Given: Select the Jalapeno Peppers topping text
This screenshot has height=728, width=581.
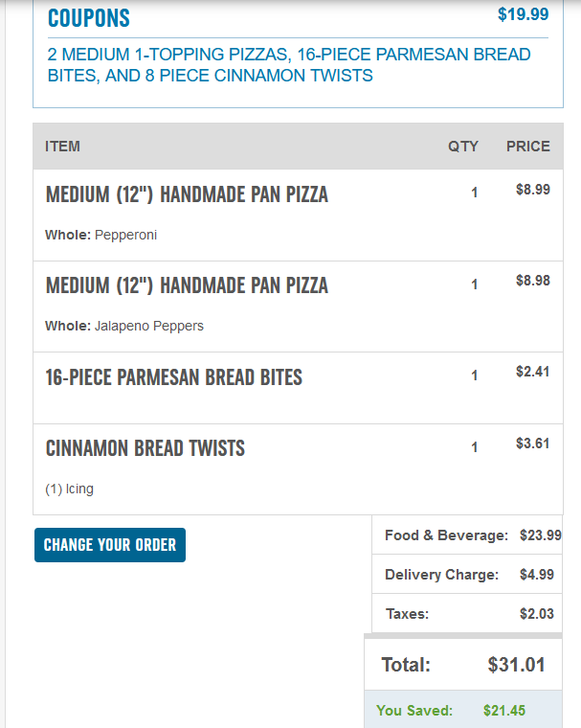Looking at the screenshot, I should click(x=148, y=326).
